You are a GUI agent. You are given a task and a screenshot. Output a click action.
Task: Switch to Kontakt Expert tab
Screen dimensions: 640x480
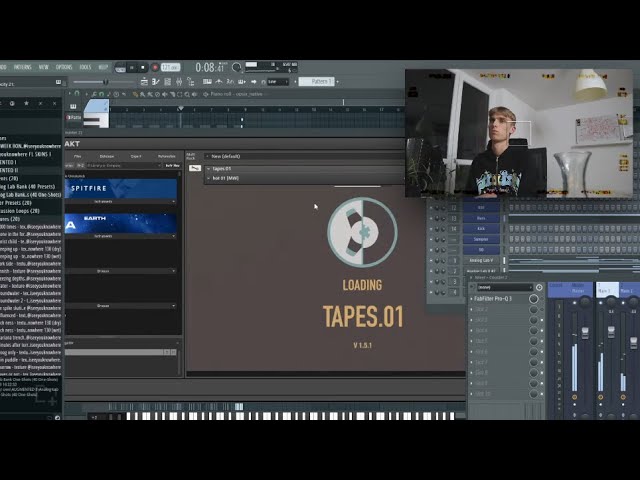[x=136, y=156]
